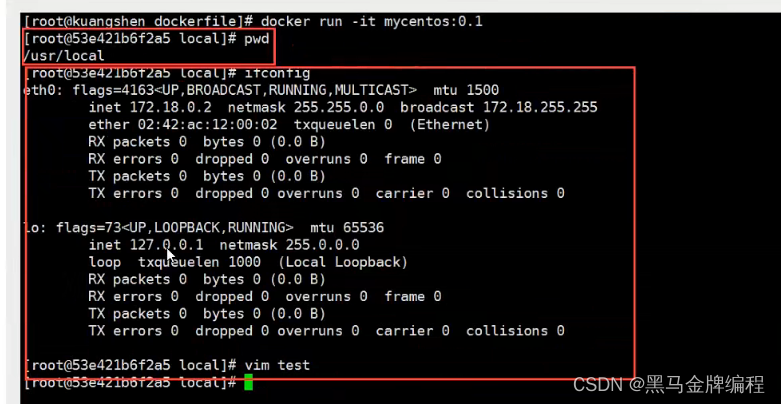Image resolution: width=781 pixels, height=404 pixels.
Task: Click the 'broadcast 172.18.255.255' value
Action: [499, 107]
